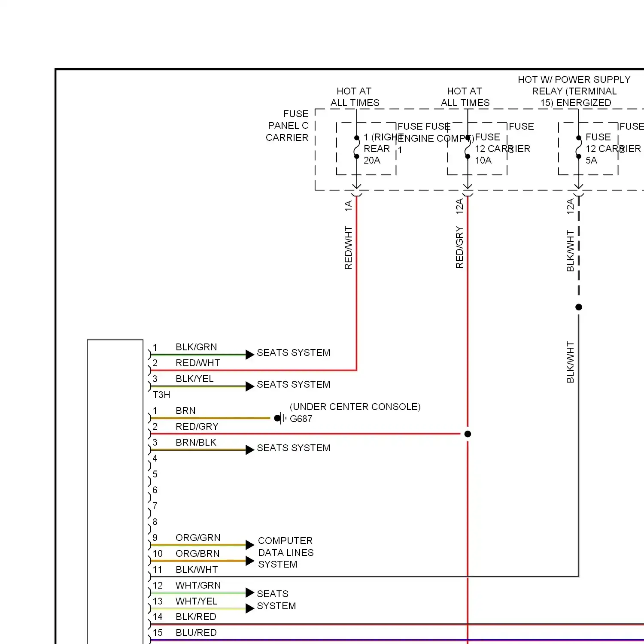Click the BLU/RED wire label

tap(196, 632)
